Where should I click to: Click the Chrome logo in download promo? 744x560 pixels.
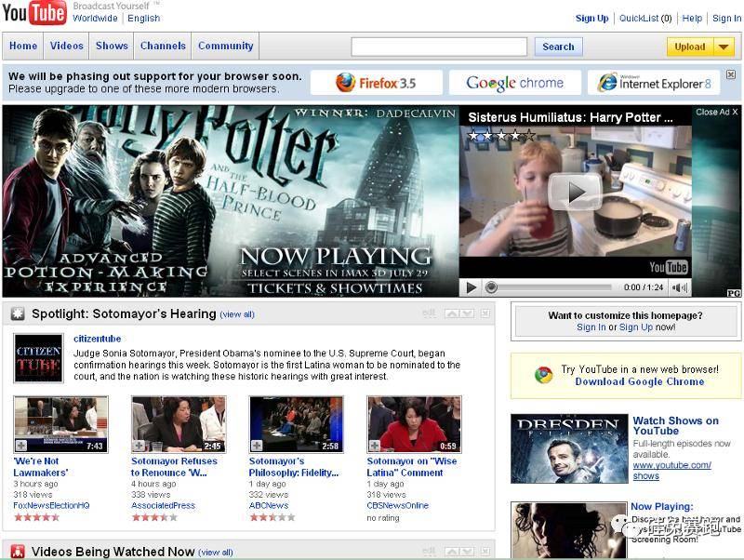(x=543, y=375)
